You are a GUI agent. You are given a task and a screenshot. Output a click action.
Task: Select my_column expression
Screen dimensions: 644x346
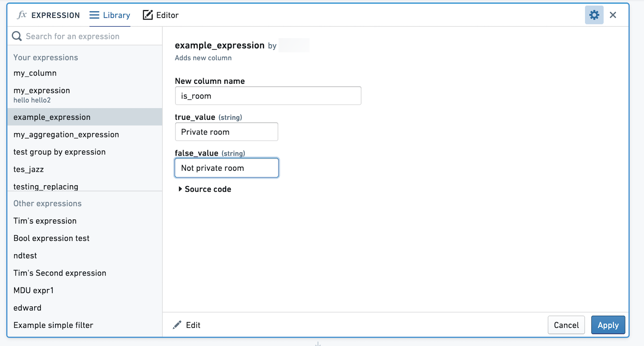(x=85, y=73)
